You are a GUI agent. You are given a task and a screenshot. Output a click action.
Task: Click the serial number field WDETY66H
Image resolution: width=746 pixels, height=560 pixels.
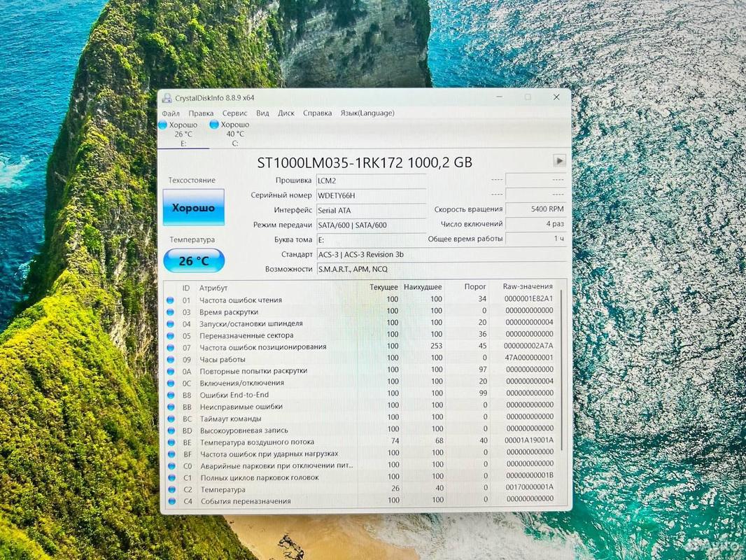[x=370, y=195]
